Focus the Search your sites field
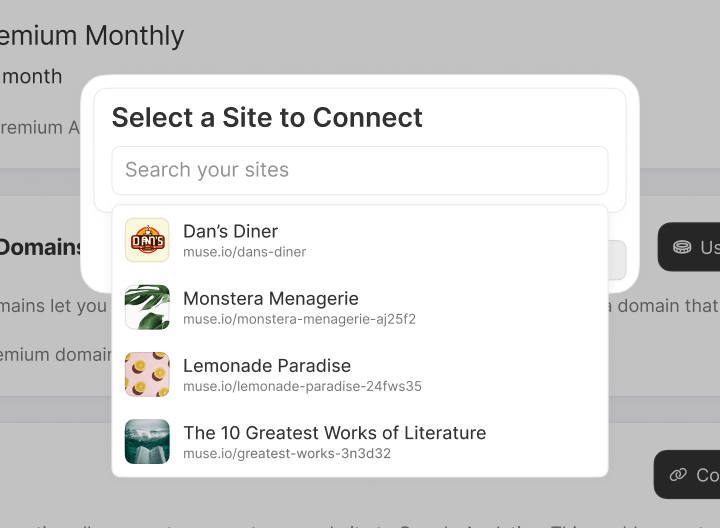Viewport: 720px width, 528px height. 360,170
